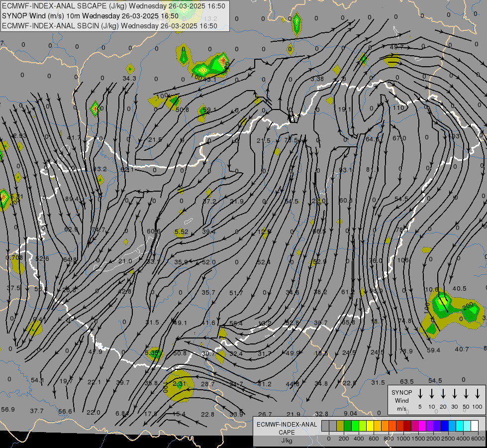487x448 pixels.
Task: Click the 800 tick label on CAPE scale
Action: coord(389,439)
